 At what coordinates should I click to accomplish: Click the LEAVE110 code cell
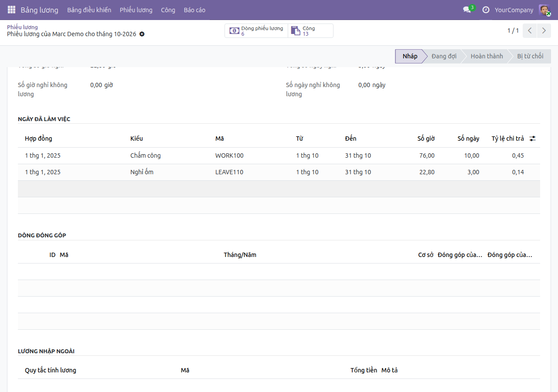252,172
